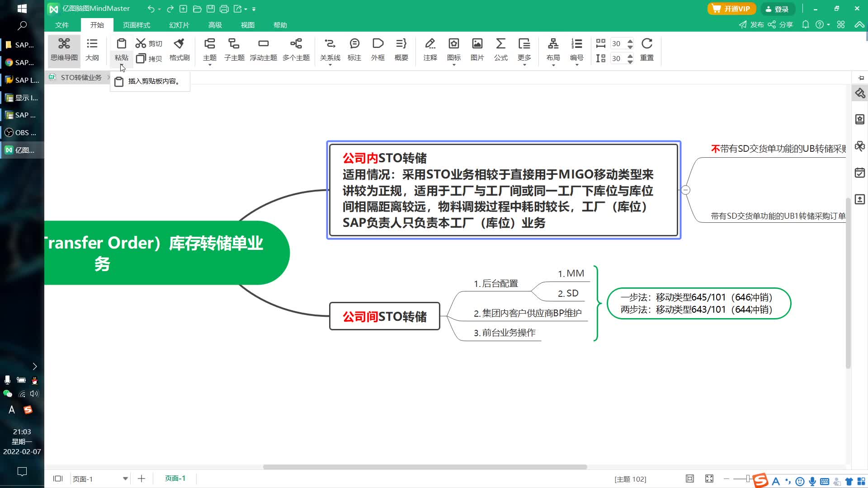
Task: Open the More (更多) insert options
Action: click(524, 50)
